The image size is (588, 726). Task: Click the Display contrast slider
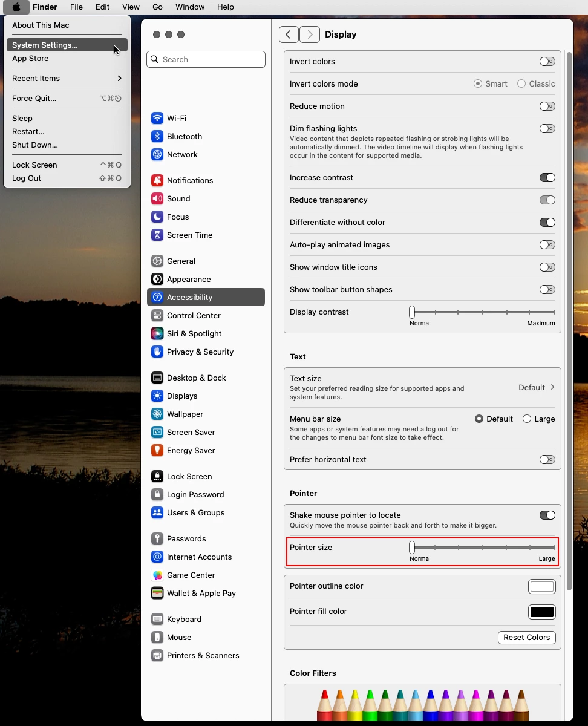pyautogui.click(x=483, y=312)
